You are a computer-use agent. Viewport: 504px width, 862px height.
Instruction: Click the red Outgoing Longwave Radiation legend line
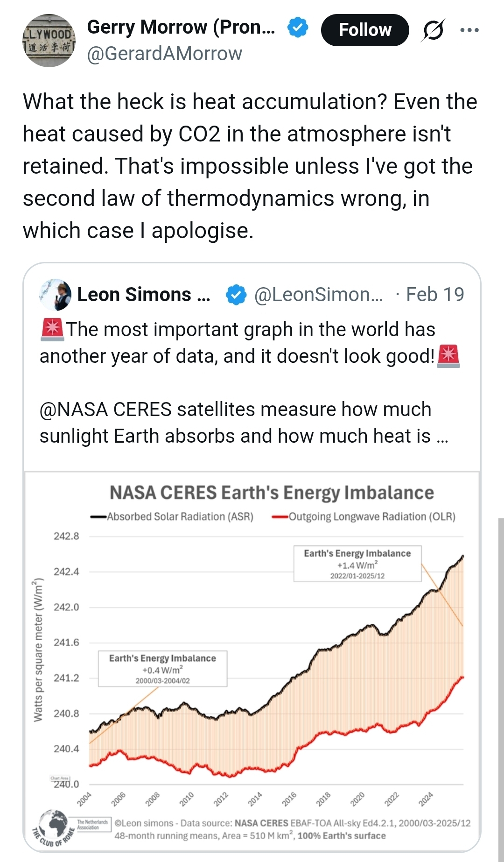pos(280,517)
